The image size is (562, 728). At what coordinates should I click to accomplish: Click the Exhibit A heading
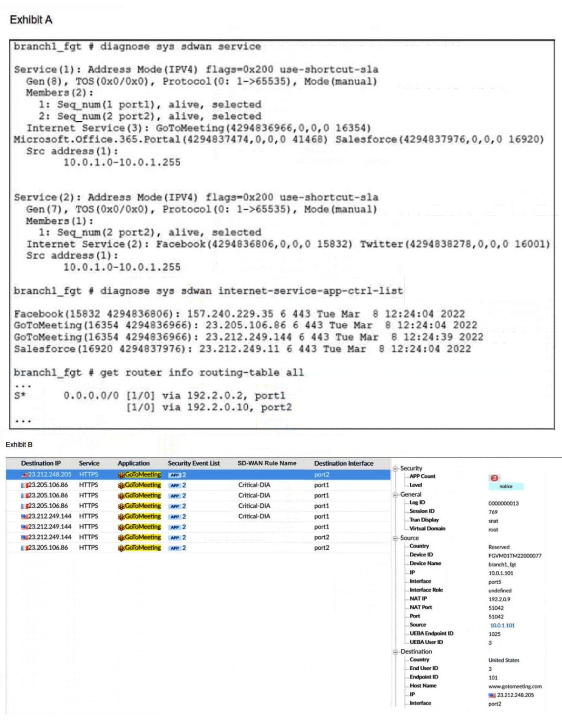tap(31, 20)
